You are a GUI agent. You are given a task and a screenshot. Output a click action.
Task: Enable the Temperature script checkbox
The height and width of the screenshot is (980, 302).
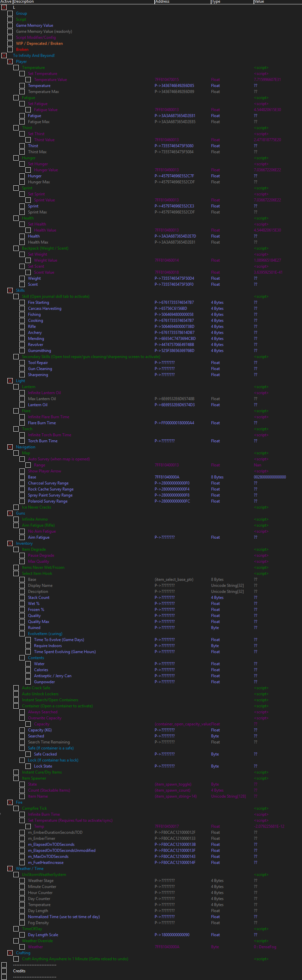(16, 68)
